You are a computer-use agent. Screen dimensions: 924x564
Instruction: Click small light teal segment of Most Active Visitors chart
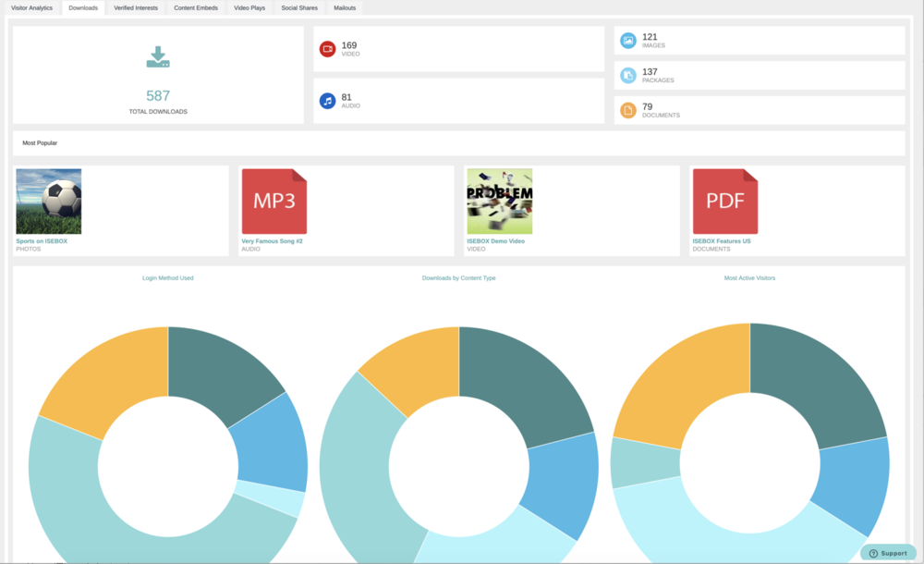coord(645,462)
